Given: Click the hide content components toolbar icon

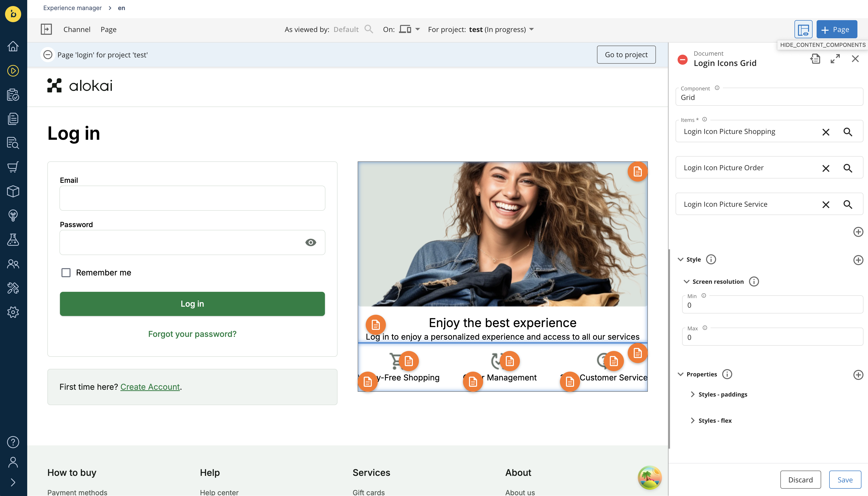Looking at the screenshot, I should click(x=803, y=30).
